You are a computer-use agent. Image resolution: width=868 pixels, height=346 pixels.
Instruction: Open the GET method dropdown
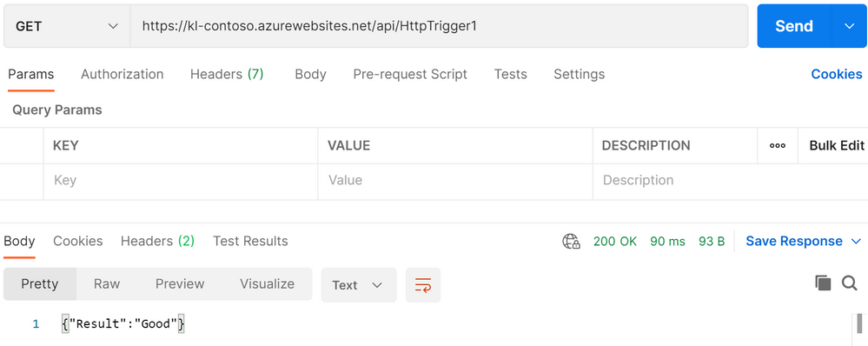click(67, 26)
